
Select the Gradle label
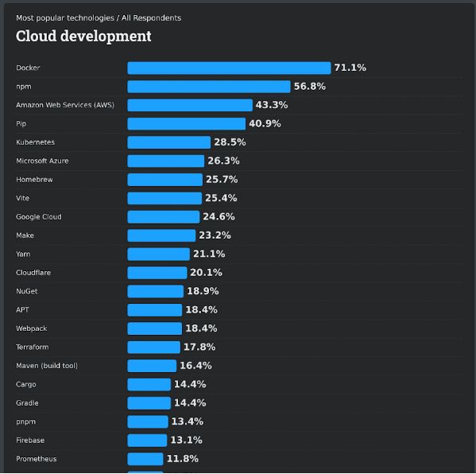pyautogui.click(x=27, y=403)
